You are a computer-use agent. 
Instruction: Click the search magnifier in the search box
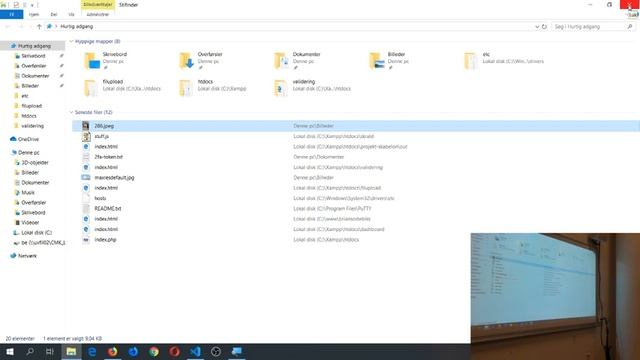click(x=630, y=27)
